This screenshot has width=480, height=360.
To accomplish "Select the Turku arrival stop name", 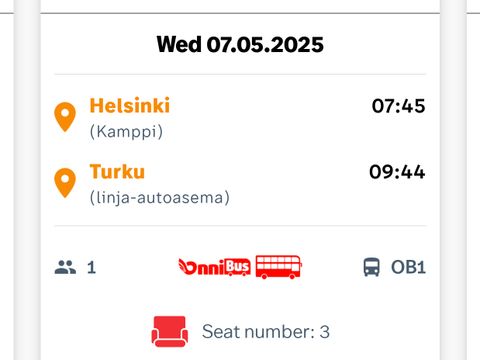I will [x=117, y=172].
